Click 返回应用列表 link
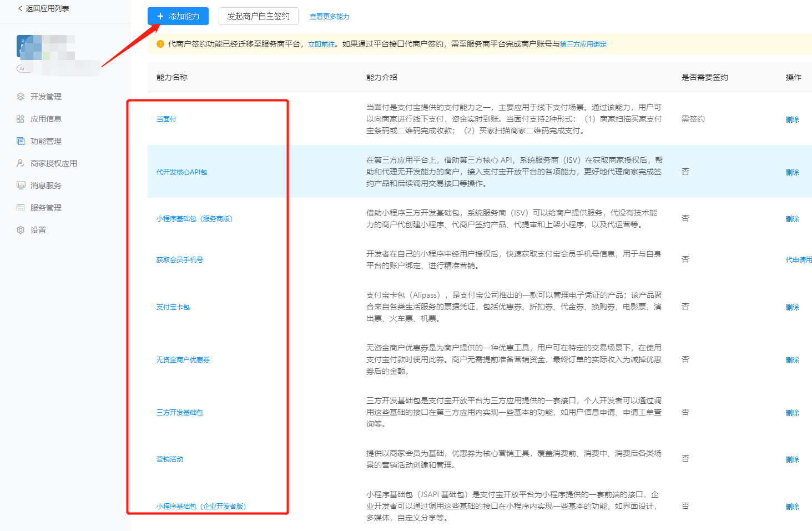Image resolution: width=812 pixels, height=531 pixels. 47,8
